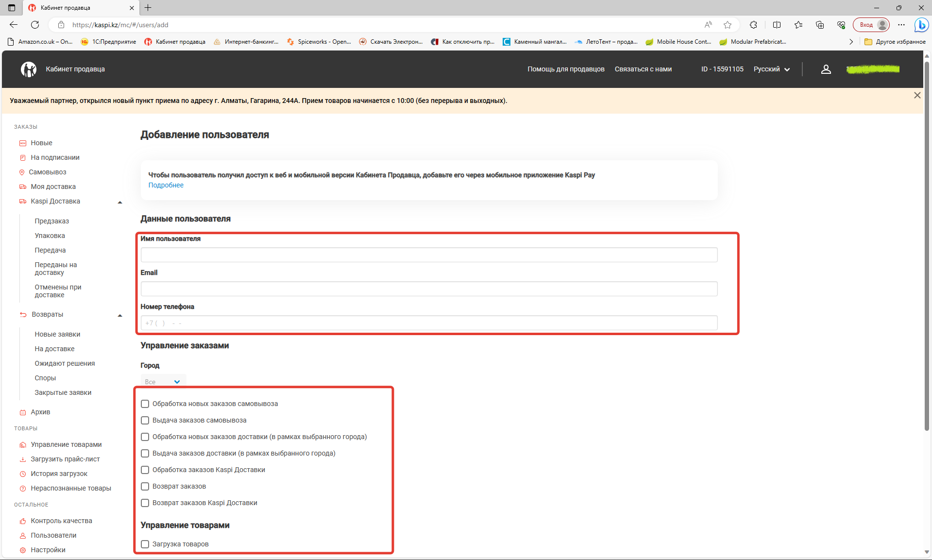Click the browser refresh icon
The height and width of the screenshot is (560, 932).
(35, 25)
